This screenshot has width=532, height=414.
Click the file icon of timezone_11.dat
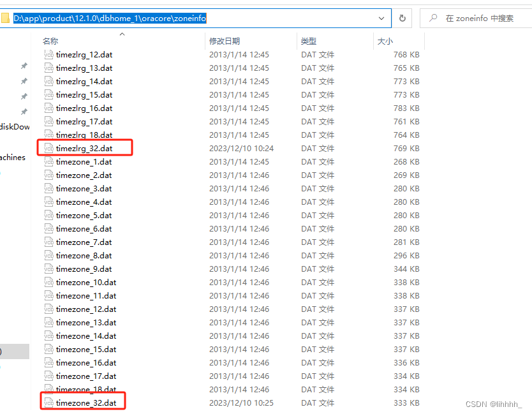click(49, 296)
